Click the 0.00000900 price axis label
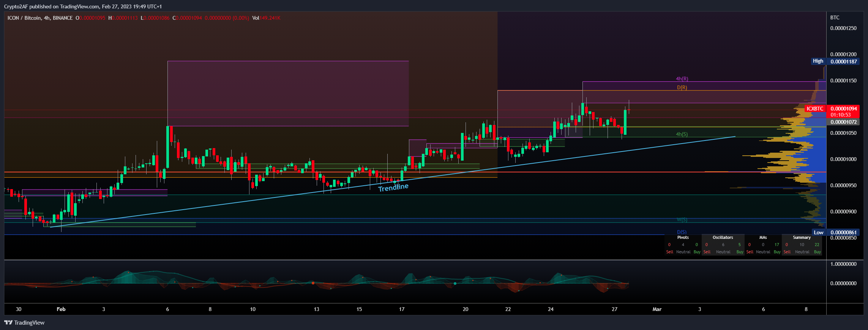The image size is (868, 330). point(843,212)
